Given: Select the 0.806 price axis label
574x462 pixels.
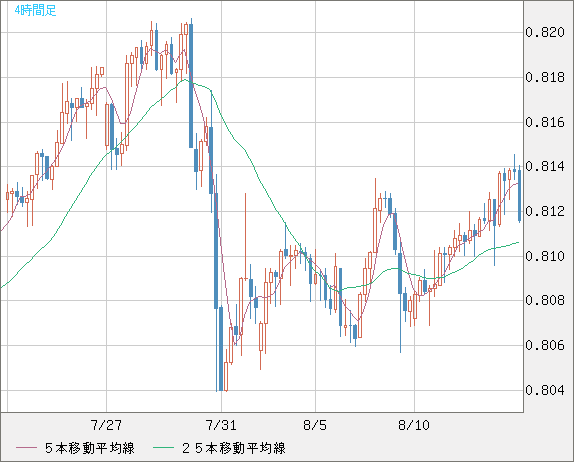Looking at the screenshot, I should [x=545, y=345].
